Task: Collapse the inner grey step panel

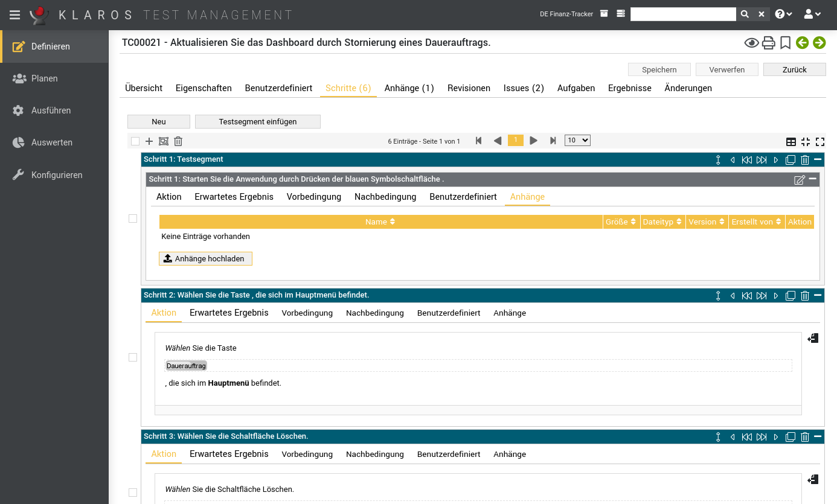Action: (x=813, y=179)
